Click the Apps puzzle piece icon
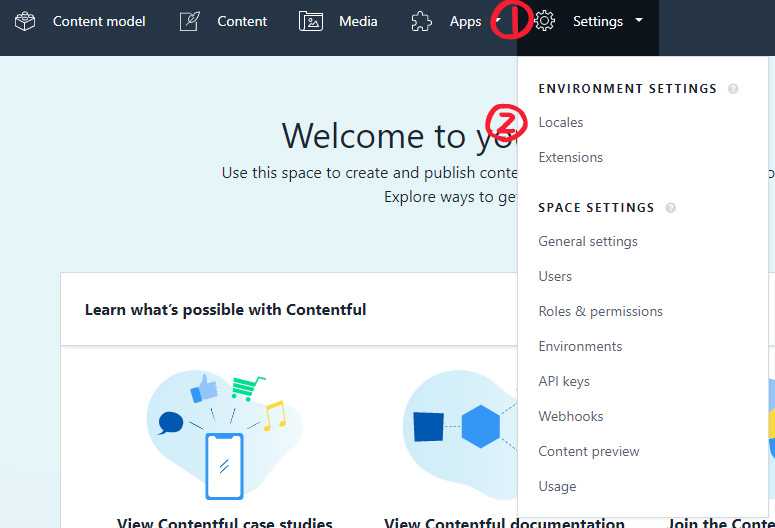The image size is (775, 528). coord(422,21)
